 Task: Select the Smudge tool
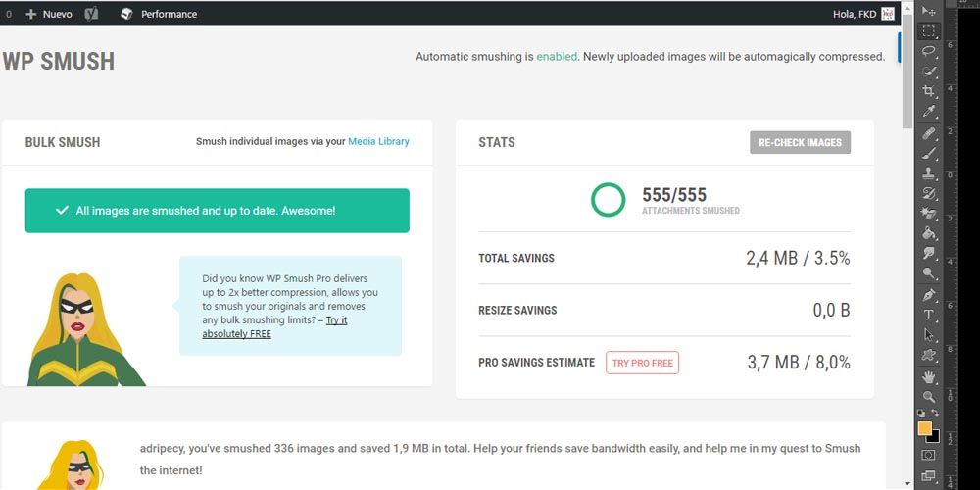tap(929, 253)
